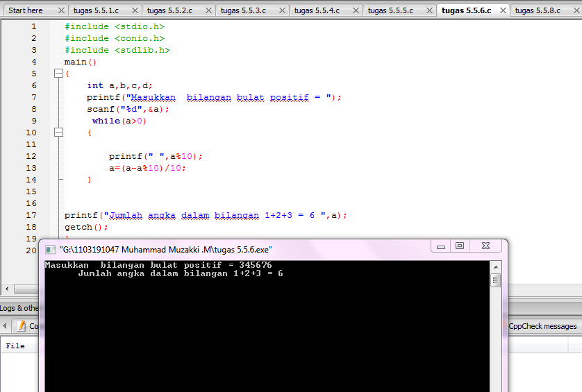Place cursor on the scanf line in editor
Screen dimensions: 582x392
coord(128,109)
